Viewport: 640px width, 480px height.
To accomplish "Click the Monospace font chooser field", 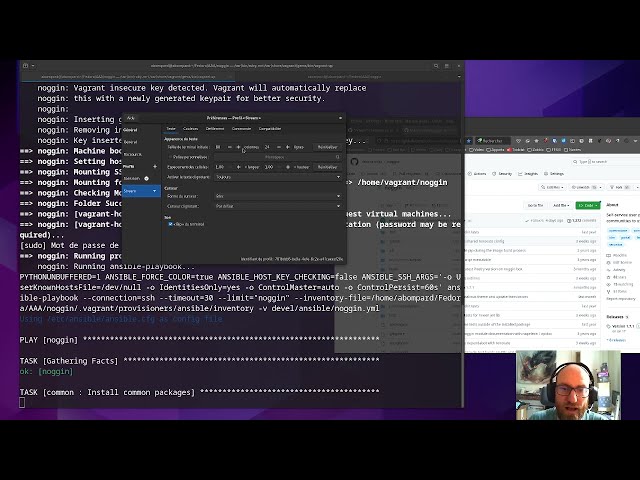I will pyautogui.click(x=278, y=157).
